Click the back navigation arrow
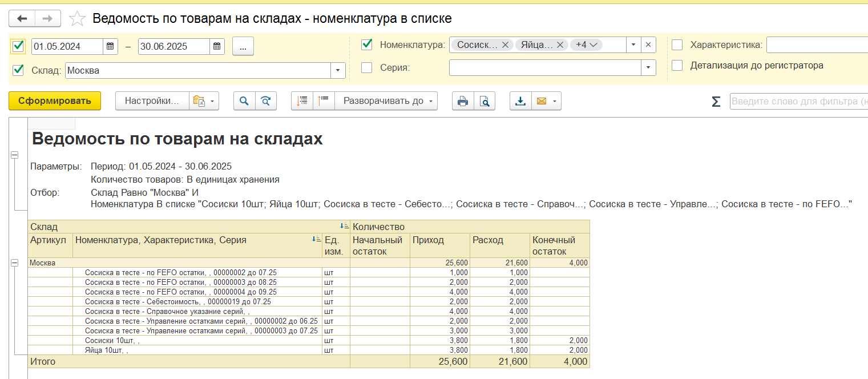This screenshot has width=868, height=379. (x=22, y=19)
